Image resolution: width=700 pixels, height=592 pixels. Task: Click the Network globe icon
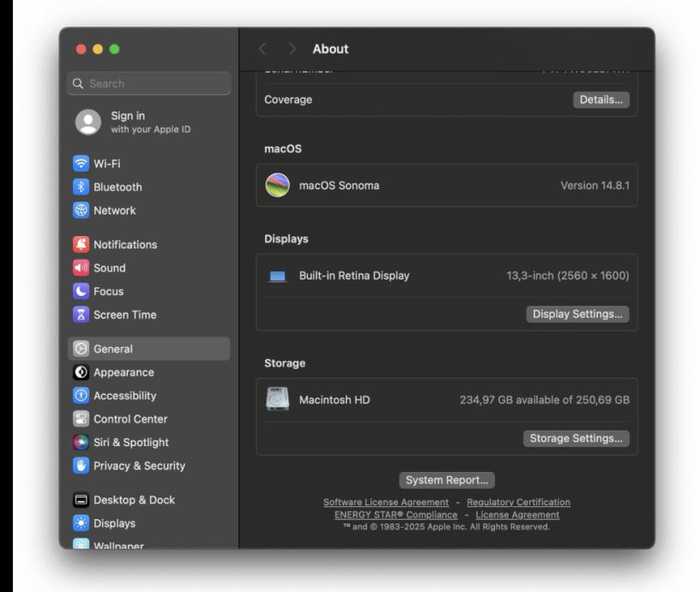[x=81, y=210]
